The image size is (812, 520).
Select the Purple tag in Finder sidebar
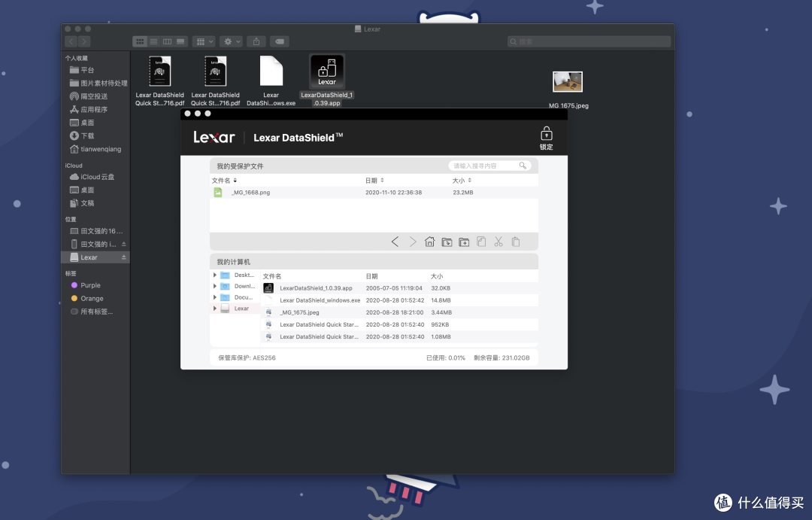(x=86, y=285)
